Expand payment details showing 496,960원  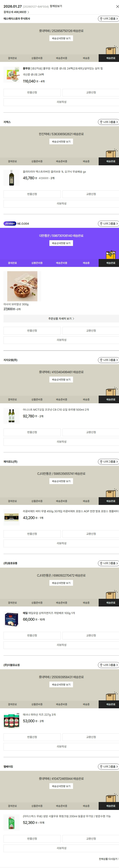16,12
